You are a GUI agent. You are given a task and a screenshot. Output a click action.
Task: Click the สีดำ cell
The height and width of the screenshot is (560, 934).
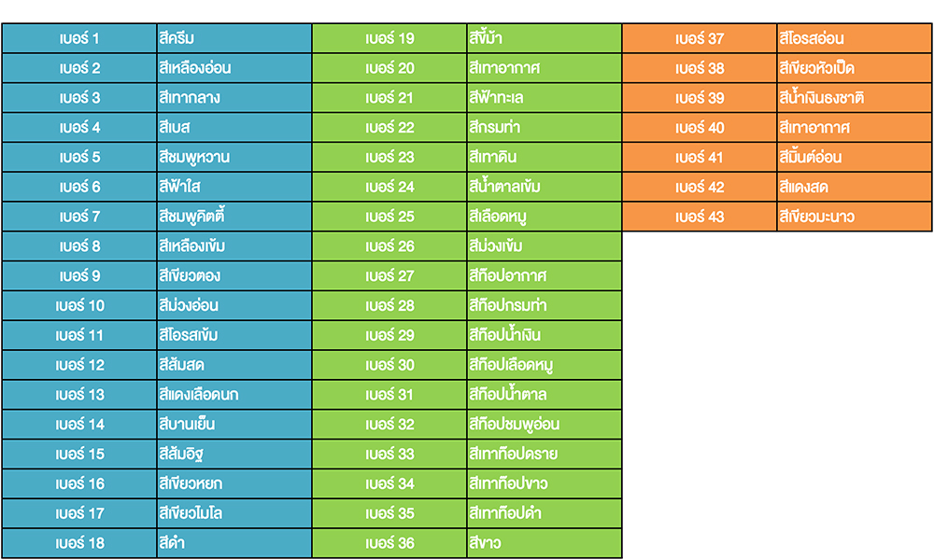pyautogui.click(x=234, y=543)
